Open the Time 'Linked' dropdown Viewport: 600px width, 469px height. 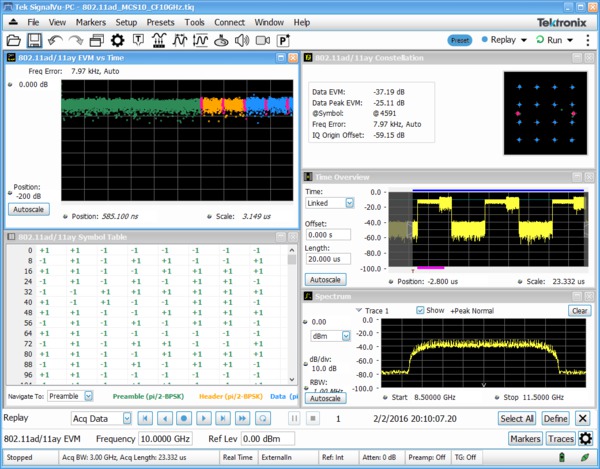pyautogui.click(x=349, y=203)
